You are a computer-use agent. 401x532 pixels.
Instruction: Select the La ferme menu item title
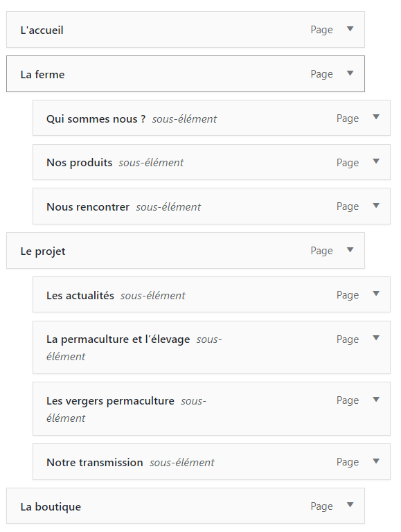(42, 75)
